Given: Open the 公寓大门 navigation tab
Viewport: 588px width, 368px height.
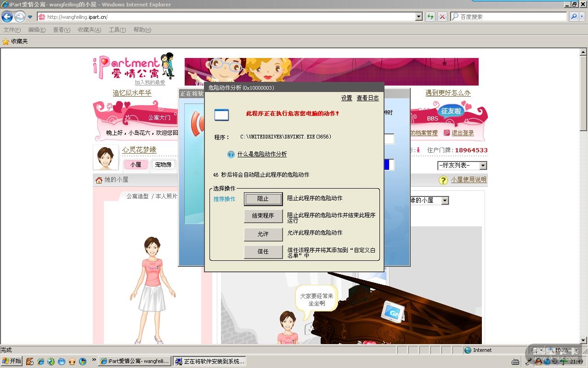Looking at the screenshot, I should tap(159, 118).
